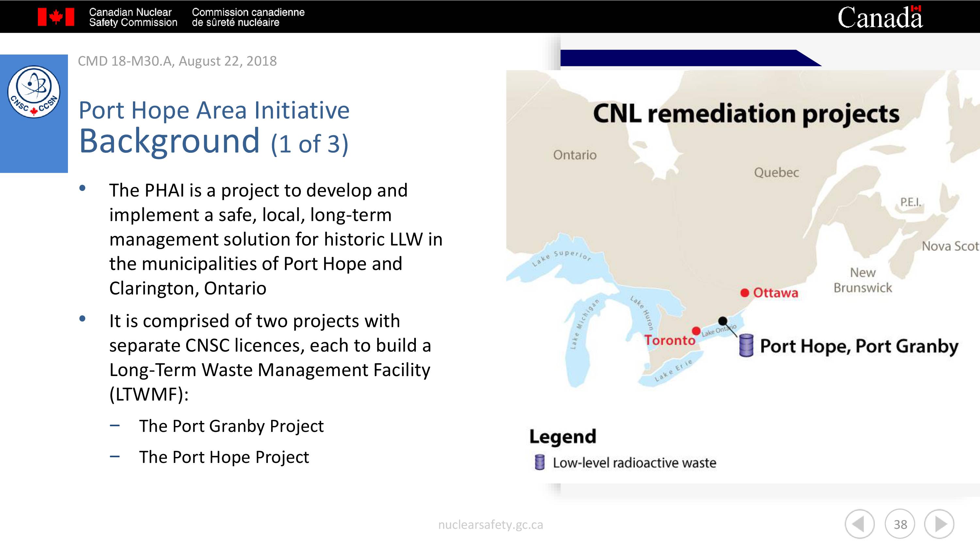Select the '(1 of 3)' title text
The width and height of the screenshot is (980, 551).
310,144
